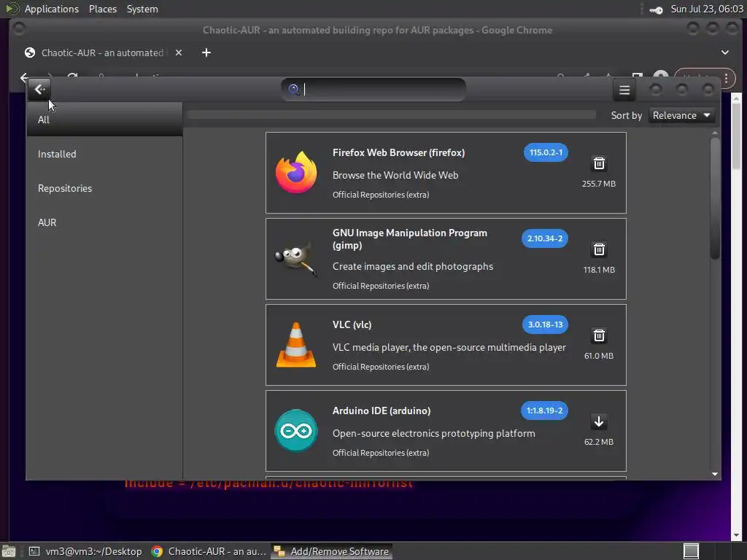Click the package list scroll down arrow
This screenshot has width=747, height=560.
point(714,474)
